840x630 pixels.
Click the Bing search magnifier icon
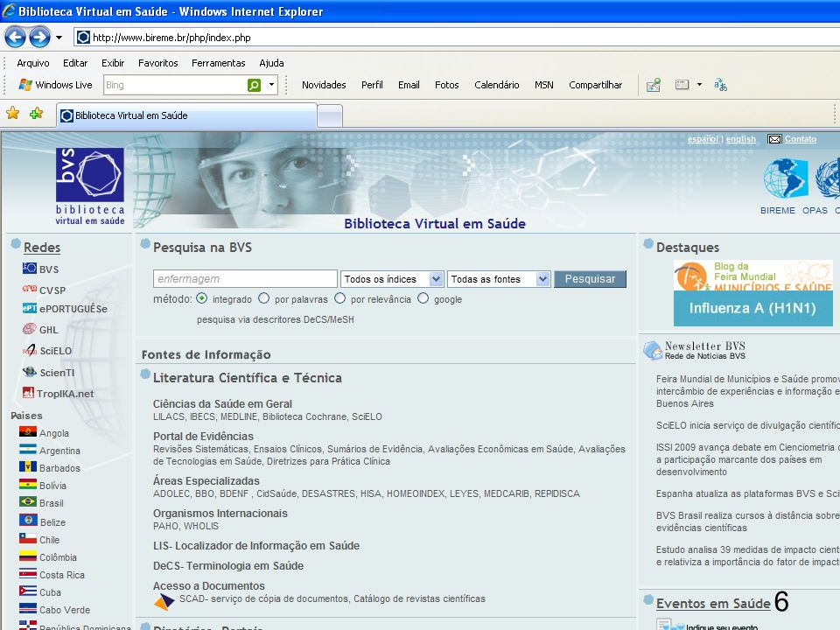coord(254,85)
